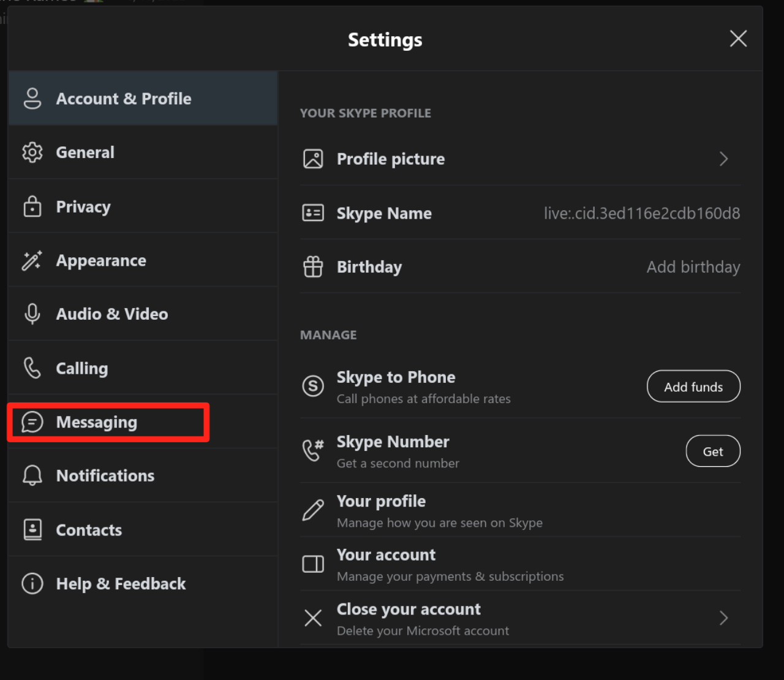Click 'Get a second number' text
784x680 pixels.
point(398,463)
